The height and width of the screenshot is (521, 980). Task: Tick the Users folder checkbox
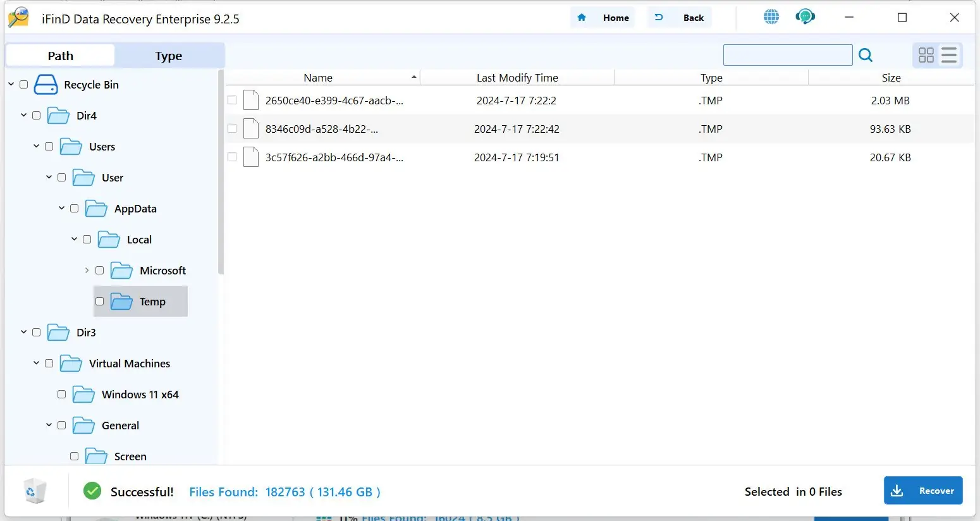[x=49, y=147]
